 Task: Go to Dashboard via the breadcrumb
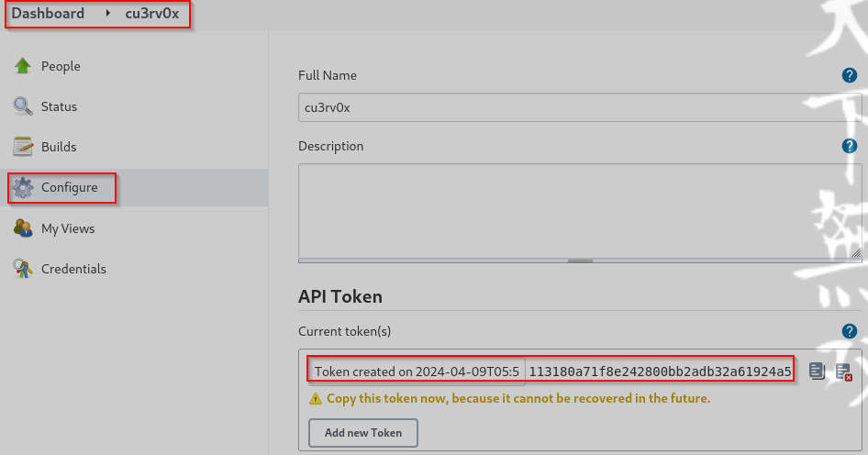(x=48, y=14)
